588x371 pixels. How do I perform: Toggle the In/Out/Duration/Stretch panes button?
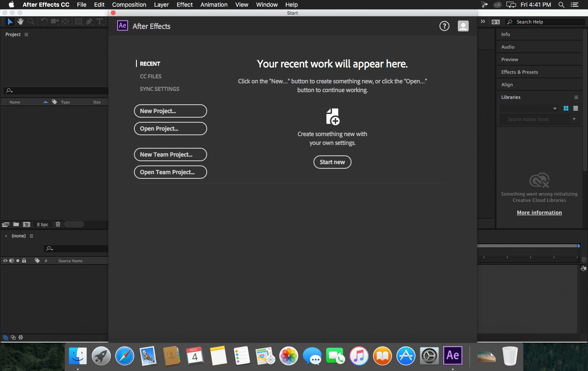[21, 338]
